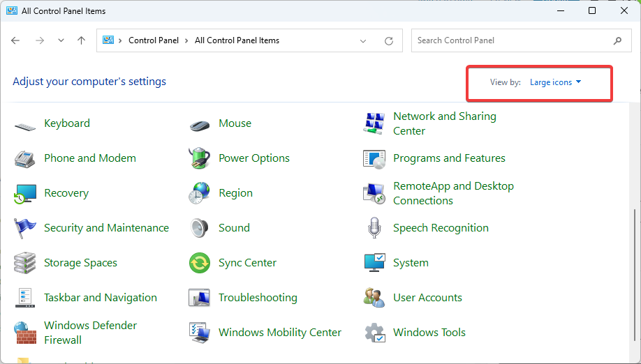641x364 pixels.
Task: Open the Phone and Modem icon
Action: [25, 158]
